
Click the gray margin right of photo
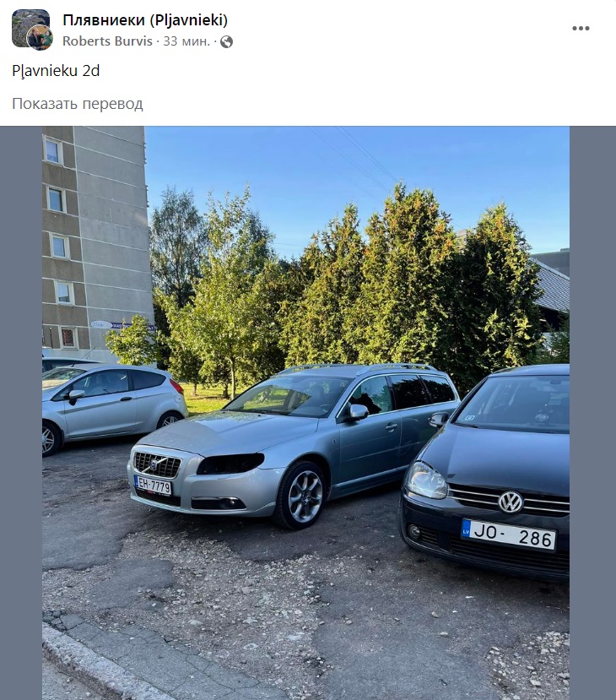click(592, 413)
